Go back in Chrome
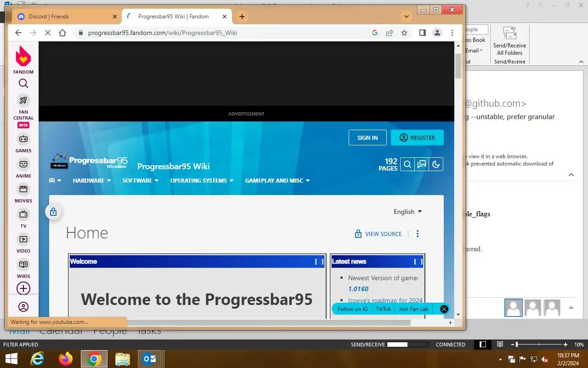 tap(18, 33)
